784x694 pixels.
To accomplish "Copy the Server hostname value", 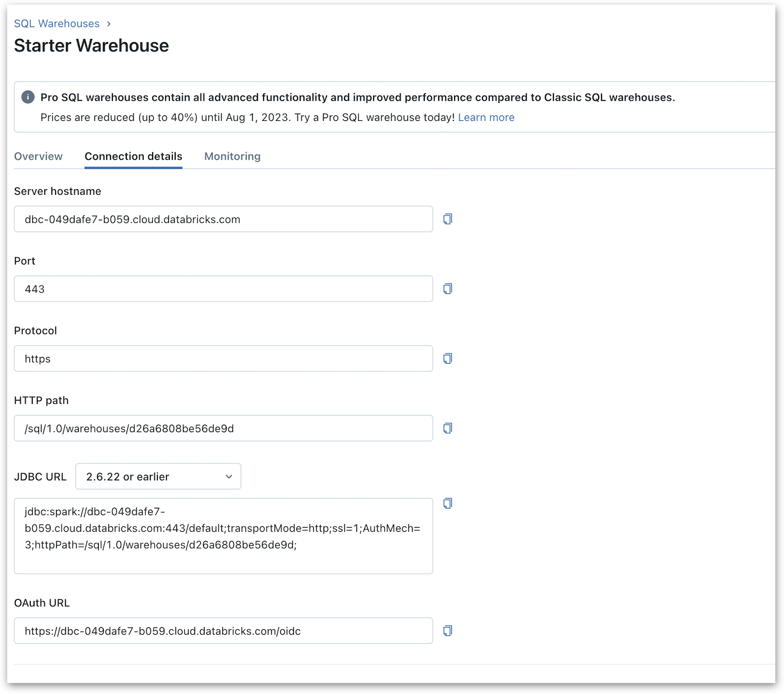I will coord(447,219).
